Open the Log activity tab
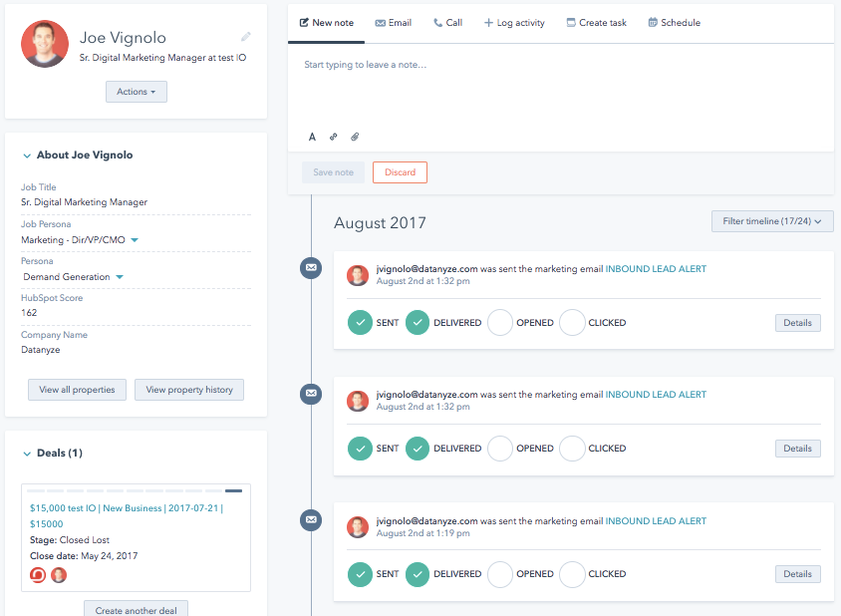 [x=514, y=23]
